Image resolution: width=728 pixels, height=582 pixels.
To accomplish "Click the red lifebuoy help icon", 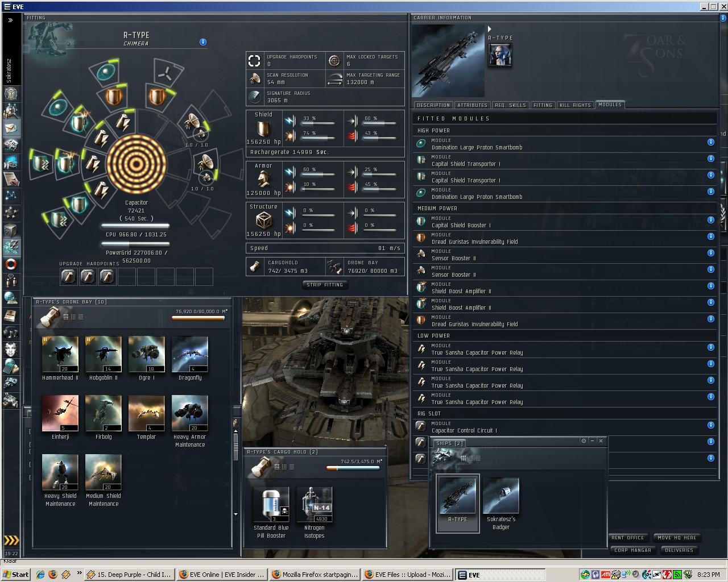I will 11,264.
